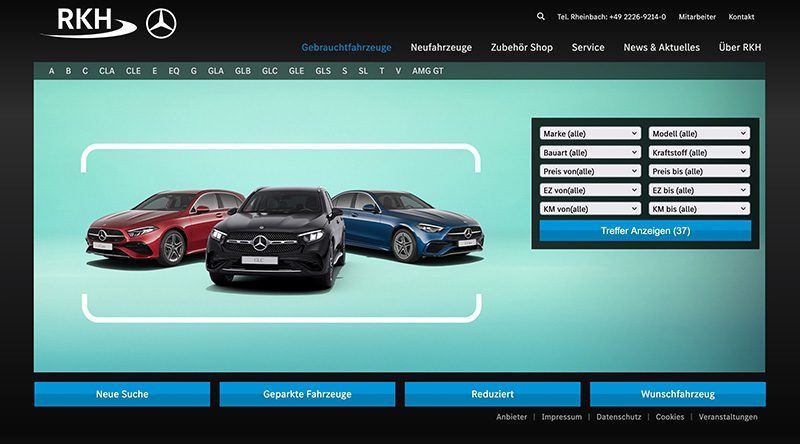Viewport: 800px width, 444px height.
Task: Click the Mercedes-Benz star logo
Action: coord(161,24)
